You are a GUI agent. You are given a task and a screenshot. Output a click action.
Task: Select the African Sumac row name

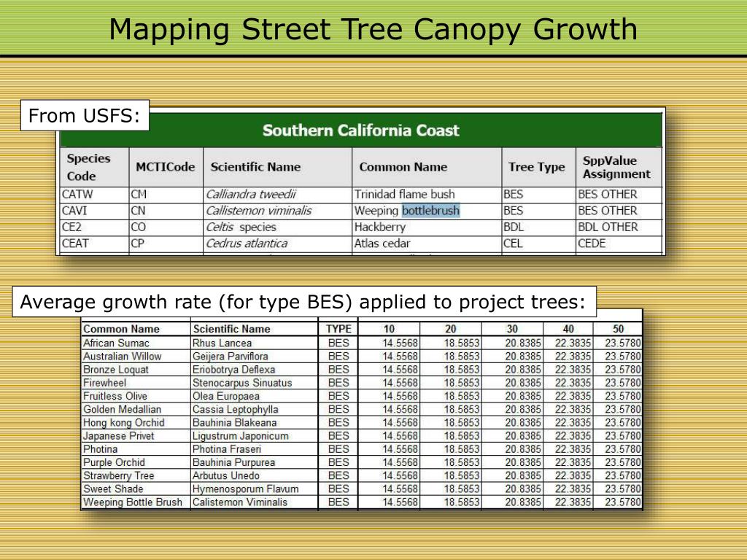click(116, 343)
